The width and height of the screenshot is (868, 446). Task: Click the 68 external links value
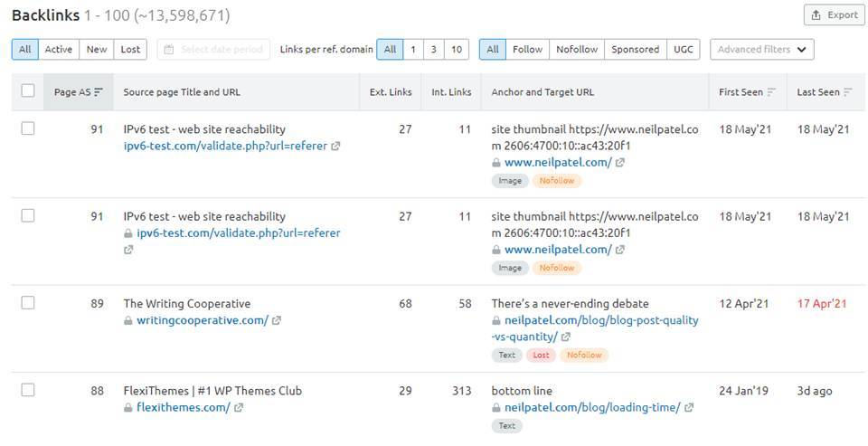[405, 304]
